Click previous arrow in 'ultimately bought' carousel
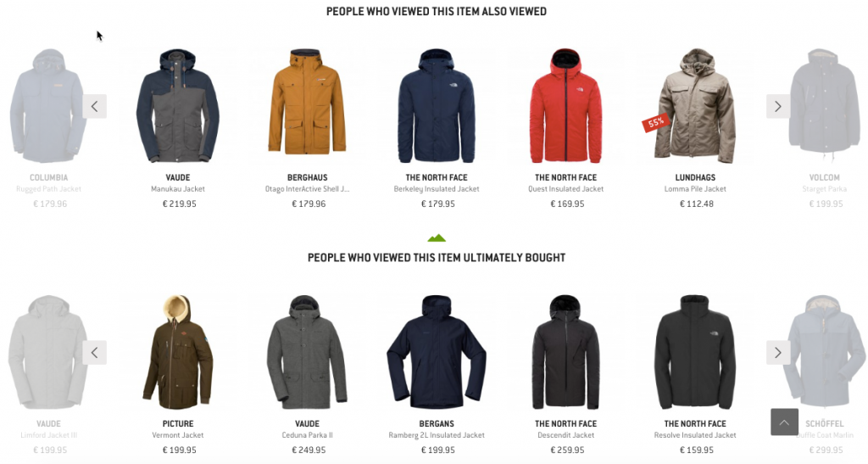Viewport: 868px width, 464px height. tap(95, 352)
